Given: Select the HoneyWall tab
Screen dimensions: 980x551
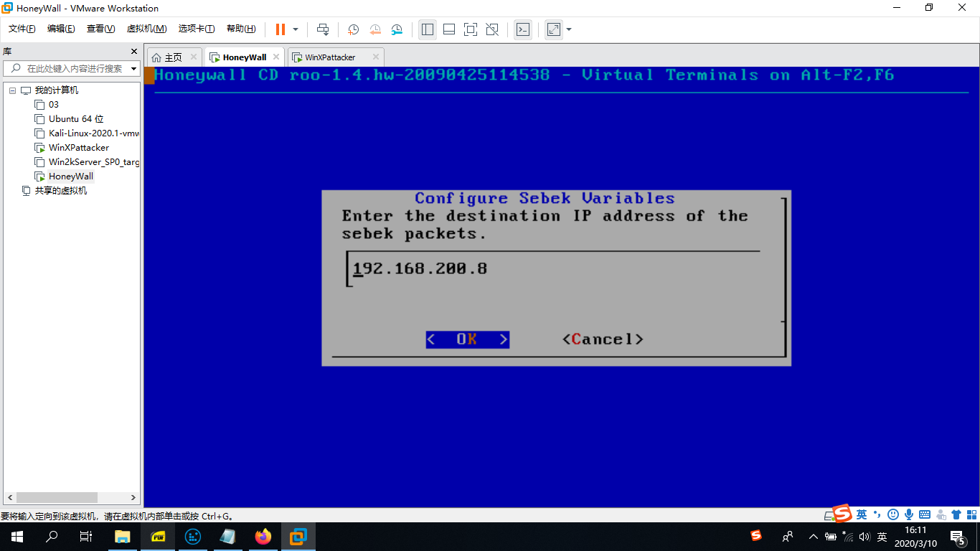Looking at the screenshot, I should 245,57.
